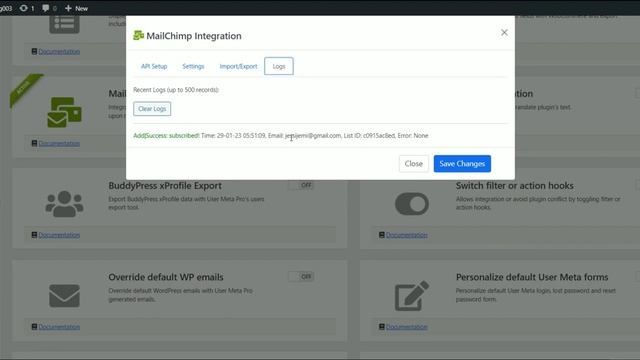Toggle BuddyPress xProfile Export switch OFF/ON
Image resolution: width=640 pixels, height=360 pixels.
pyautogui.click(x=301, y=185)
